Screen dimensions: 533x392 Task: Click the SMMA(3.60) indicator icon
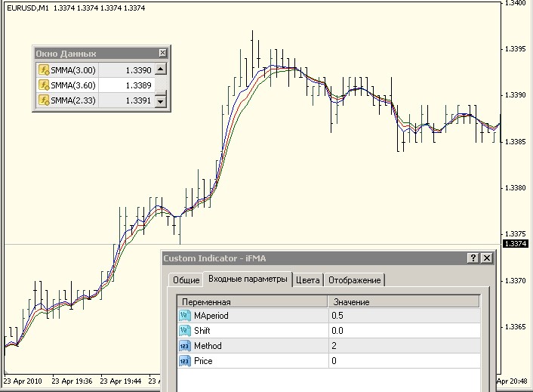pyautogui.click(x=44, y=85)
